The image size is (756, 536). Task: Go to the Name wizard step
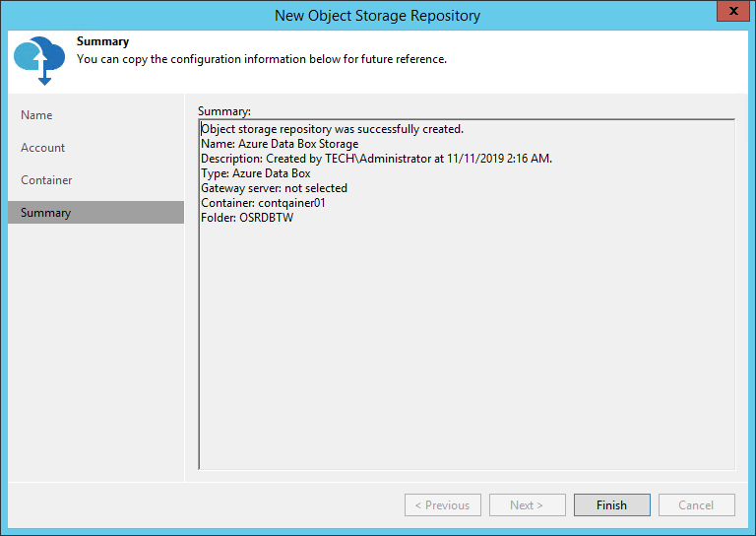36,115
